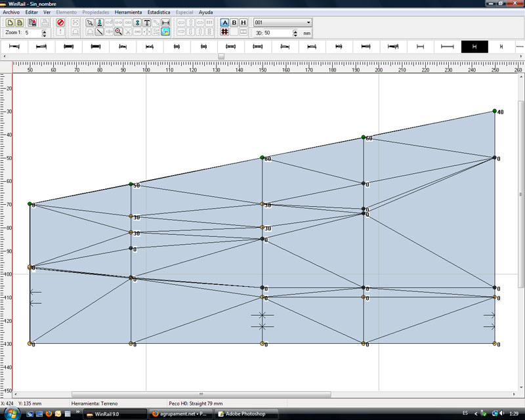Open the Herramienta menu
The width and height of the screenshot is (525, 420).
click(x=128, y=12)
